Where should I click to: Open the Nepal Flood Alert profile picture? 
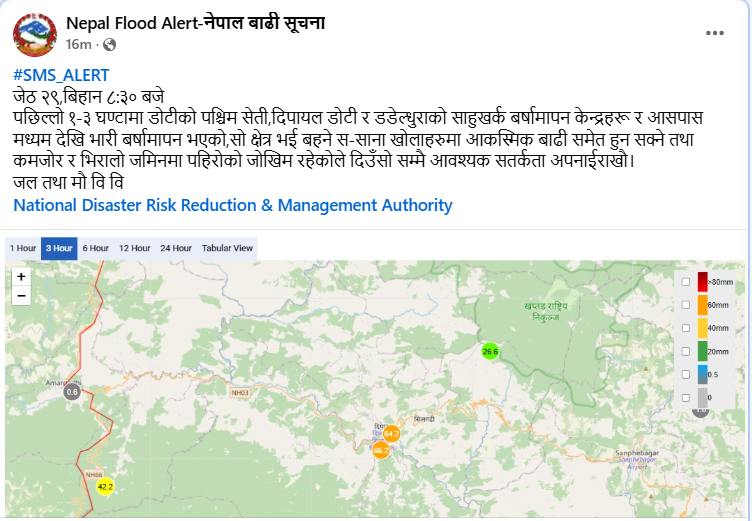(34, 34)
